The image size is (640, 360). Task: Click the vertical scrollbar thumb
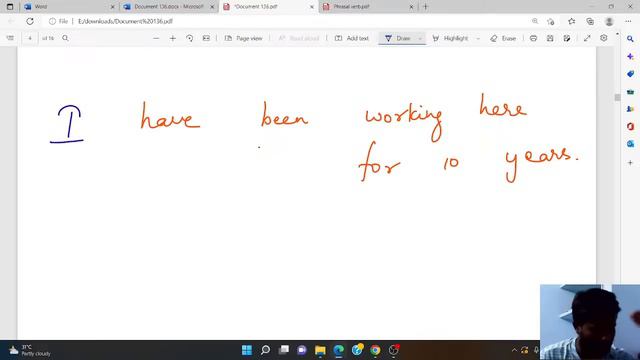click(x=617, y=97)
